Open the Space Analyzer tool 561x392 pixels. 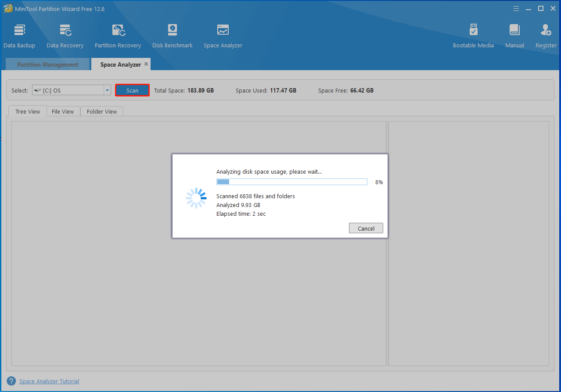click(223, 35)
